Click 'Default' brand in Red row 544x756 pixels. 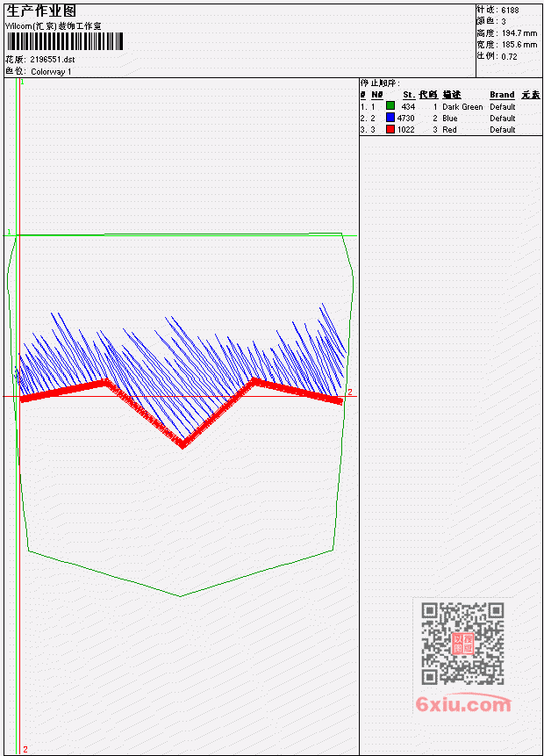coord(503,130)
